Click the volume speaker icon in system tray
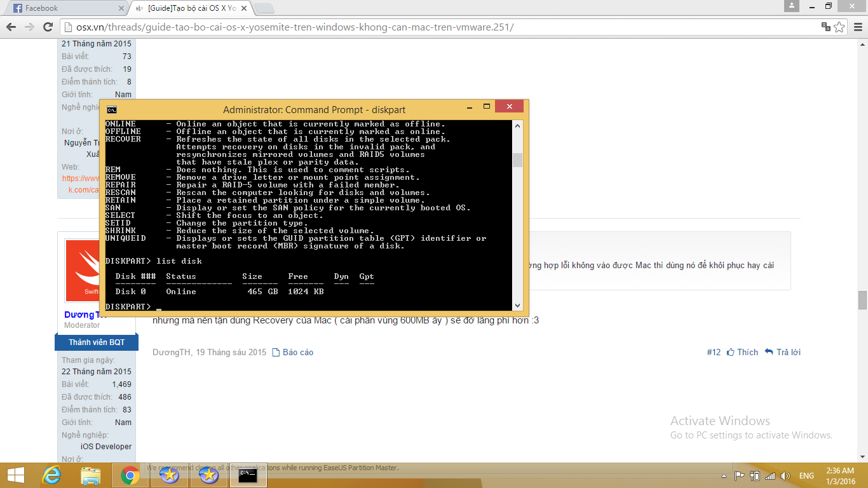Viewport: 868px width, 488px height. pos(785,476)
